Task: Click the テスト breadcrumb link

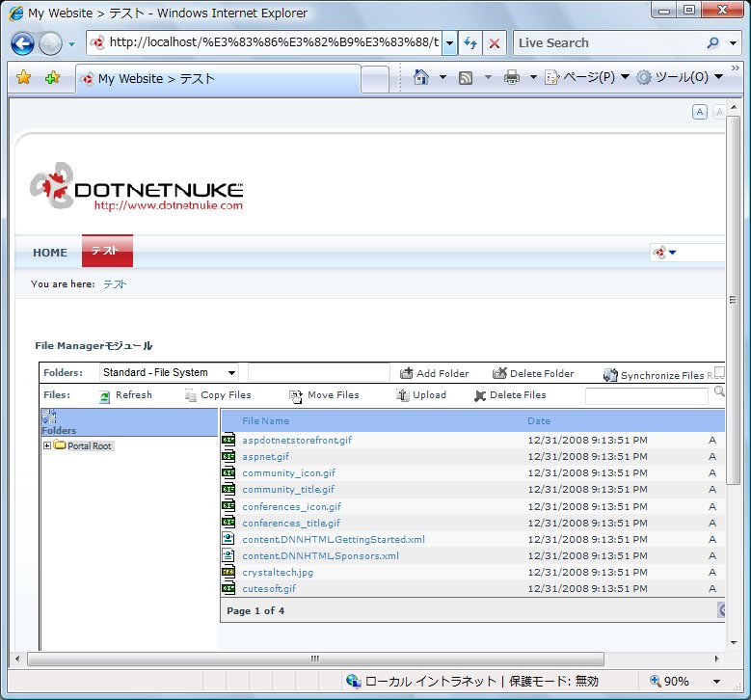Action: click(115, 284)
